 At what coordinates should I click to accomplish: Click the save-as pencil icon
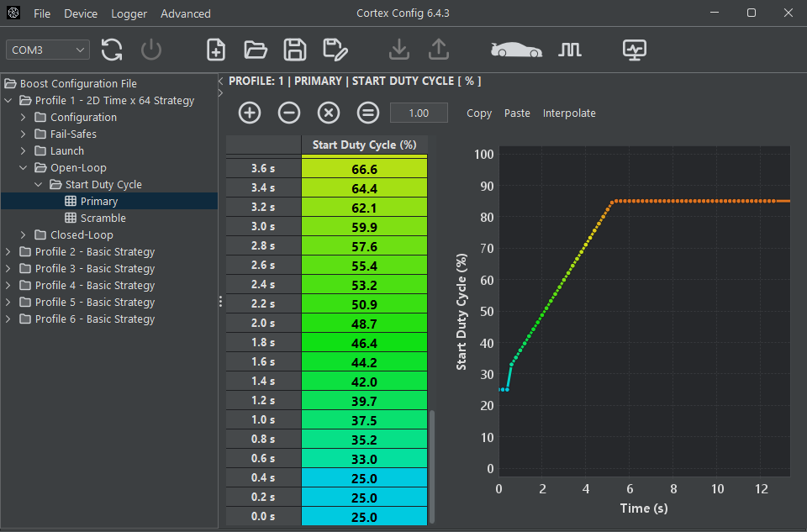click(335, 50)
